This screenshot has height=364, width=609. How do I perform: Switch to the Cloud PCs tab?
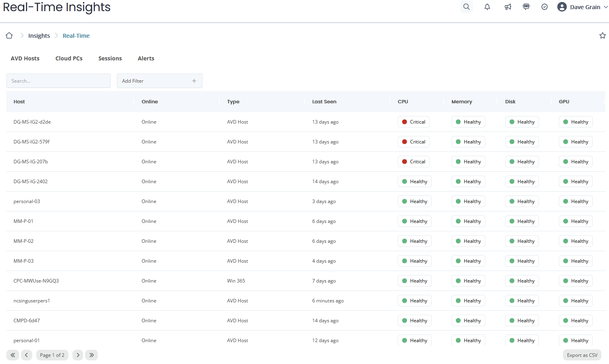click(69, 58)
